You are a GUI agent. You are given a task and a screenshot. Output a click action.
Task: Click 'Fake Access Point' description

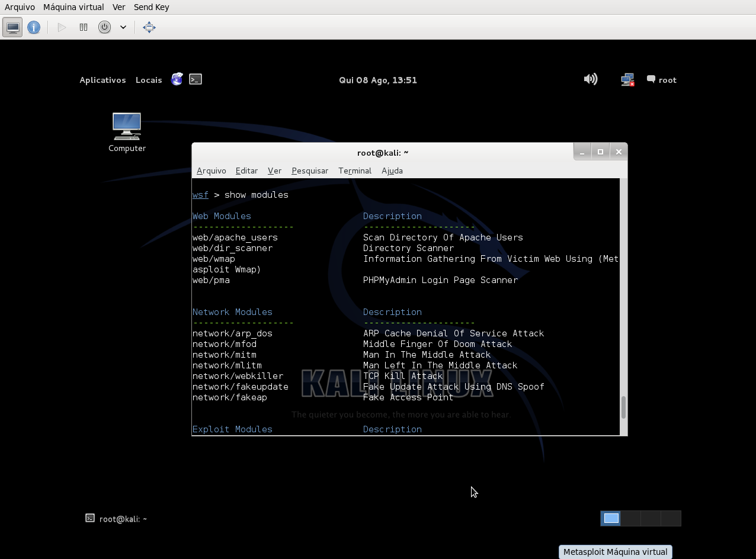pyautogui.click(x=408, y=397)
